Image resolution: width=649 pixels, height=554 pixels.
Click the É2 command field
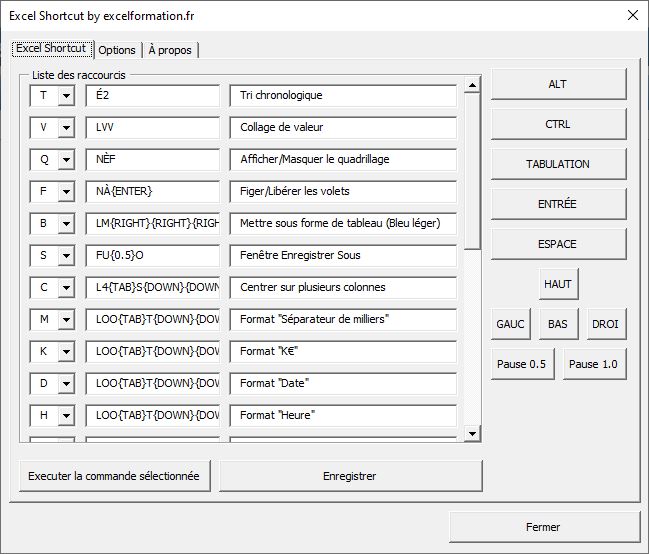click(153, 96)
